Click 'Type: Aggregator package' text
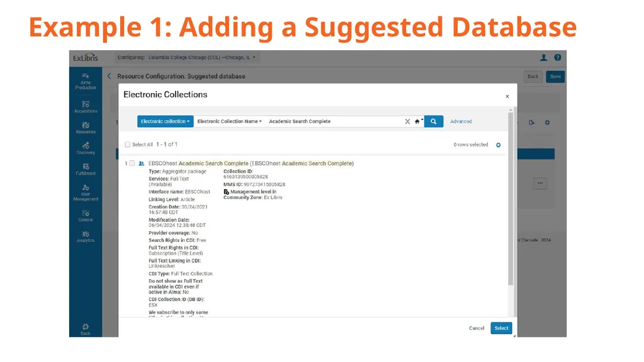This screenshot has width=644, height=362. [177, 172]
